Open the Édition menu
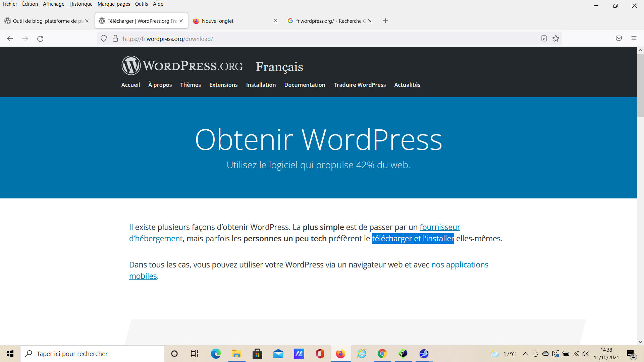This screenshot has height=362, width=644. pyautogui.click(x=30, y=4)
